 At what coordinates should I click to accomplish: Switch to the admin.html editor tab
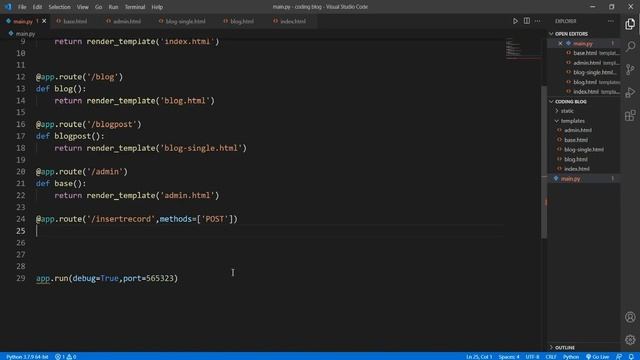(127, 21)
